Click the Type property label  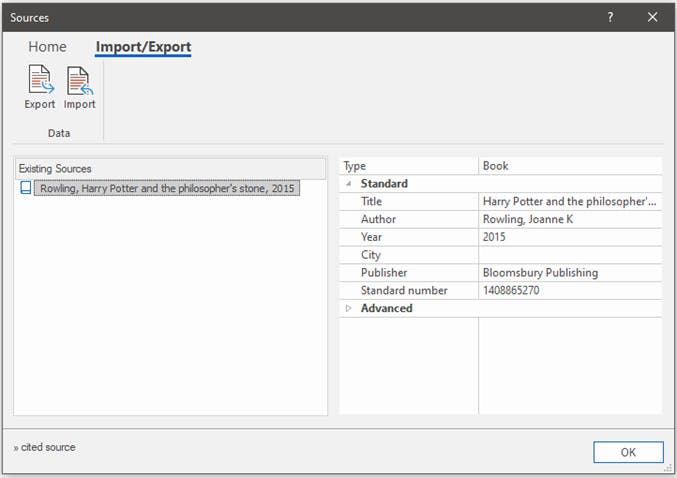click(x=354, y=166)
